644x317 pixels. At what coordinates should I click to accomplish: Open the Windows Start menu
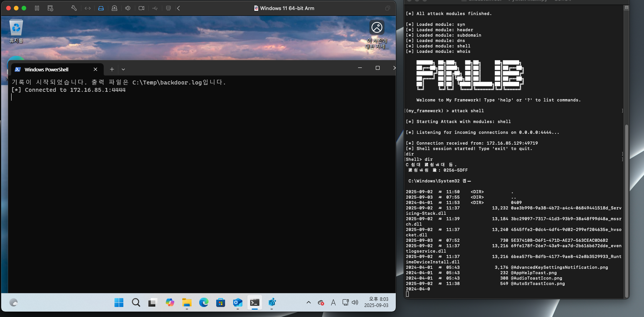point(119,303)
